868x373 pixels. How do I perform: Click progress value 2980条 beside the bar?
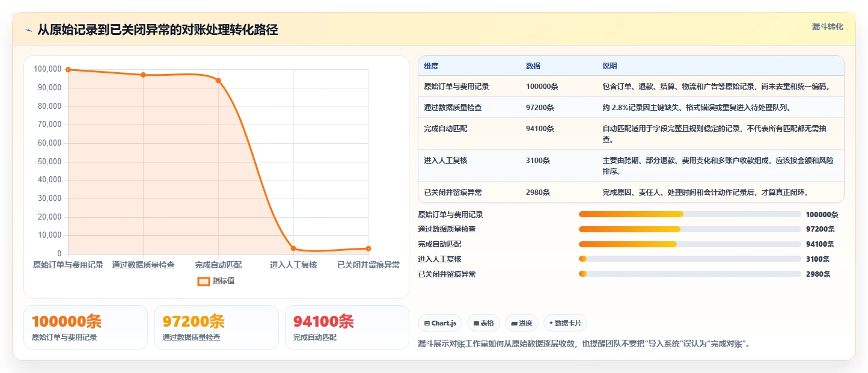[818, 274]
